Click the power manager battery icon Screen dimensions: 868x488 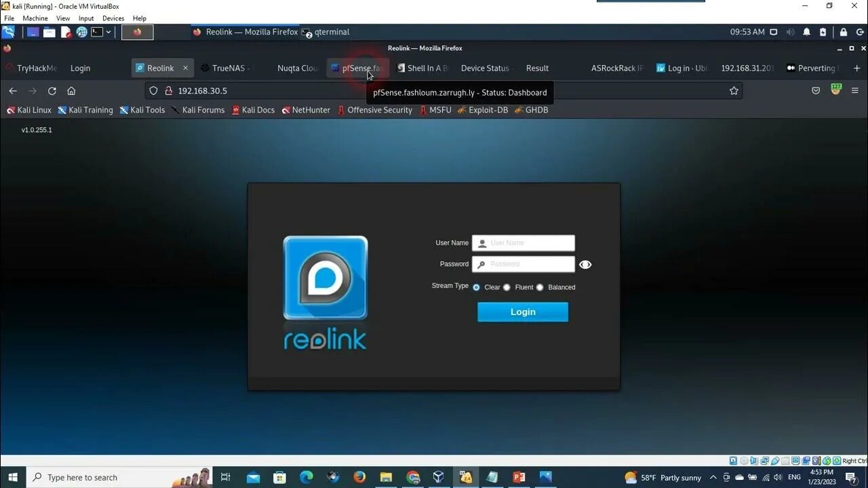pyautogui.click(x=823, y=32)
